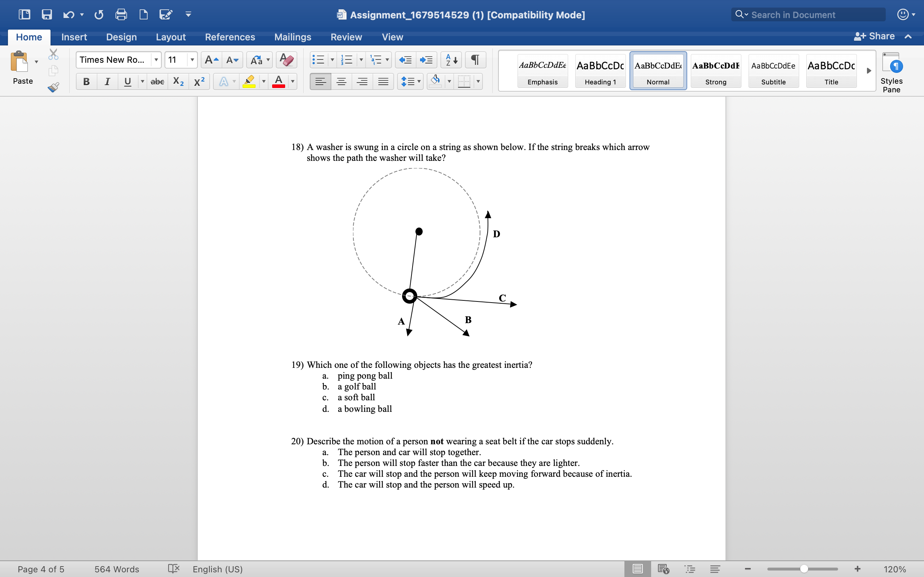Screen dimensions: 924x577
Task: Toggle show paragraph marks
Action: coord(475,60)
